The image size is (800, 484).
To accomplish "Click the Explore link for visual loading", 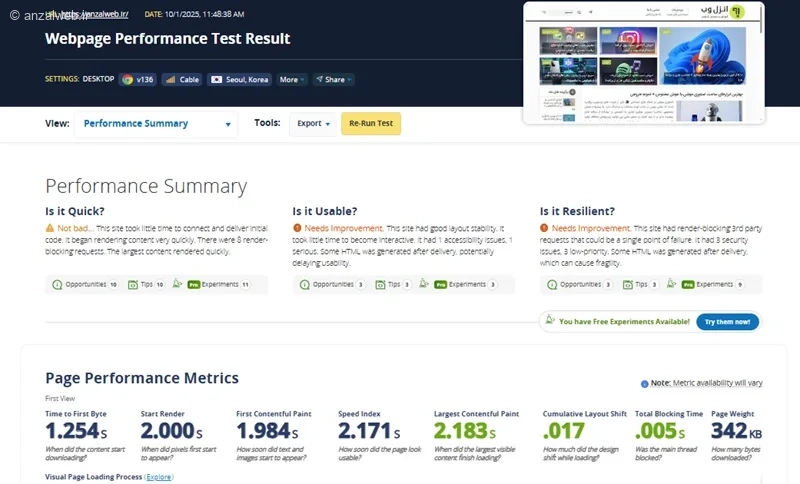I will [x=159, y=477].
